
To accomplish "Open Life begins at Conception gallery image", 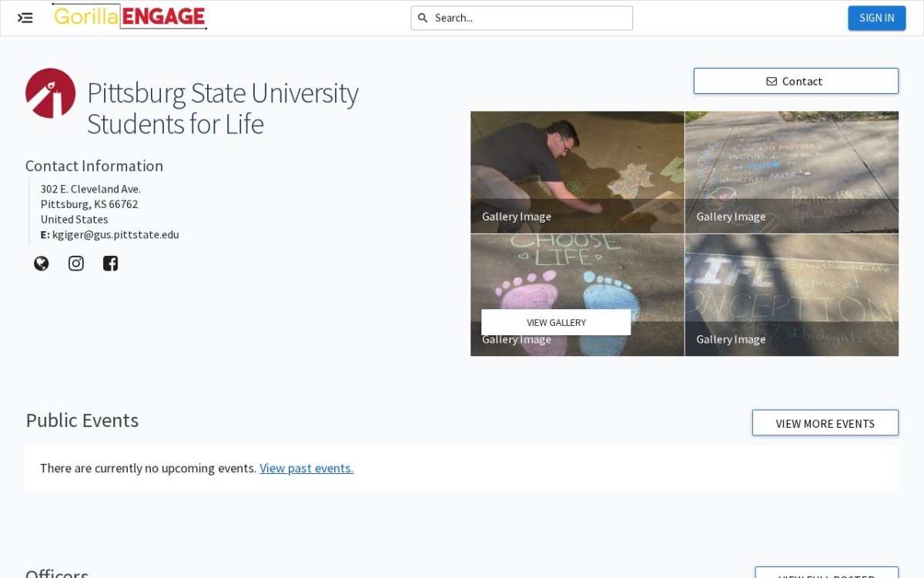I will coord(792,295).
